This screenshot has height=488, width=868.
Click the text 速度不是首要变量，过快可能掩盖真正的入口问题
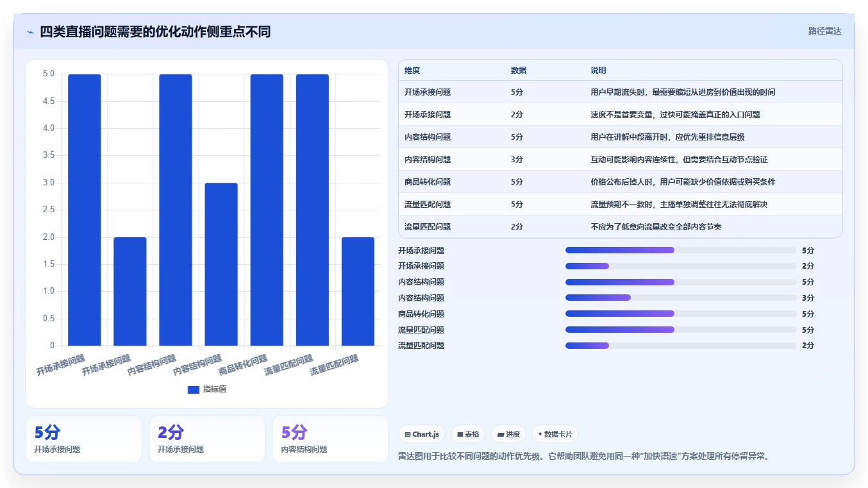tap(675, 115)
